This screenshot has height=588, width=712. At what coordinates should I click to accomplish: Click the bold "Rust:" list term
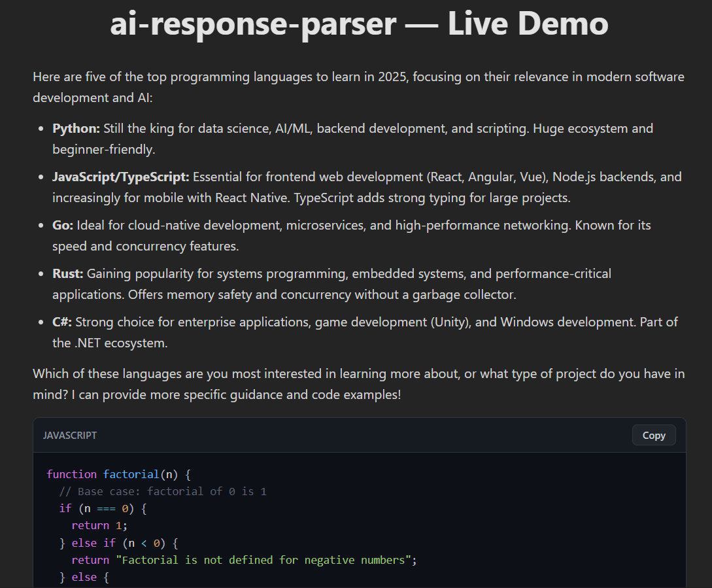[x=67, y=273]
